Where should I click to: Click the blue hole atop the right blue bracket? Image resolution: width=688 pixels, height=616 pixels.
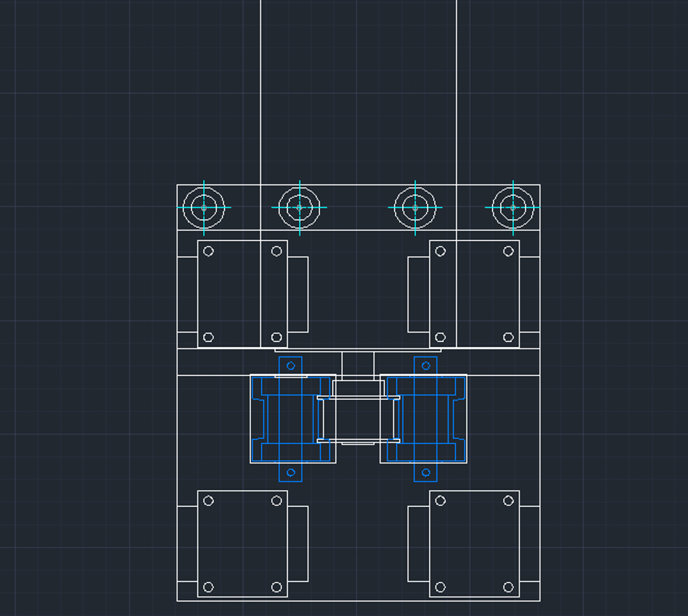[425, 366]
